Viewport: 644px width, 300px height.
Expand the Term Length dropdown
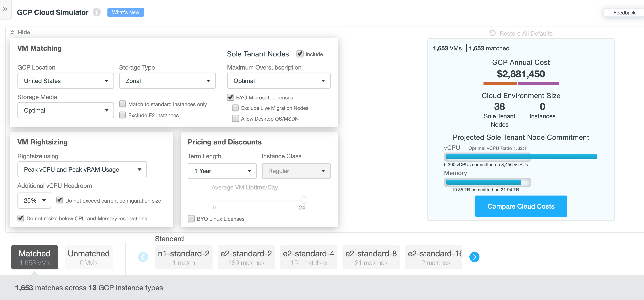[x=222, y=171]
